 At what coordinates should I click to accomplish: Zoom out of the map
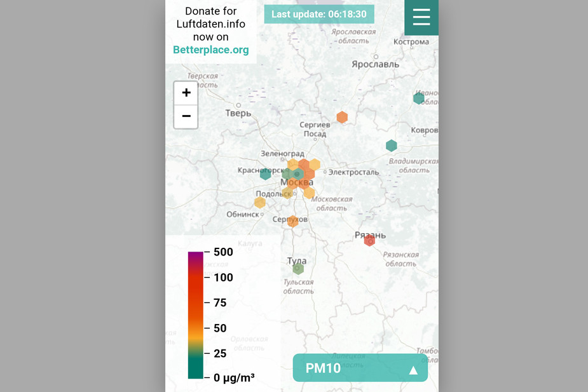coord(186,116)
